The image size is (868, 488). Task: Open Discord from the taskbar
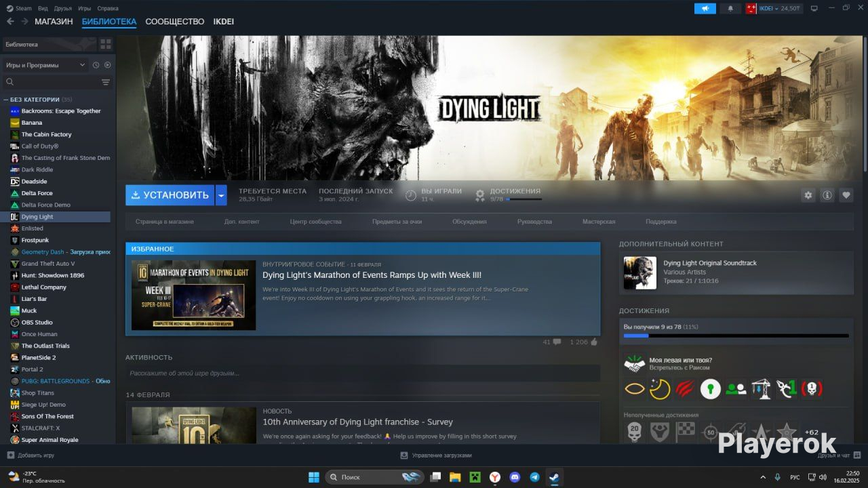click(x=515, y=477)
